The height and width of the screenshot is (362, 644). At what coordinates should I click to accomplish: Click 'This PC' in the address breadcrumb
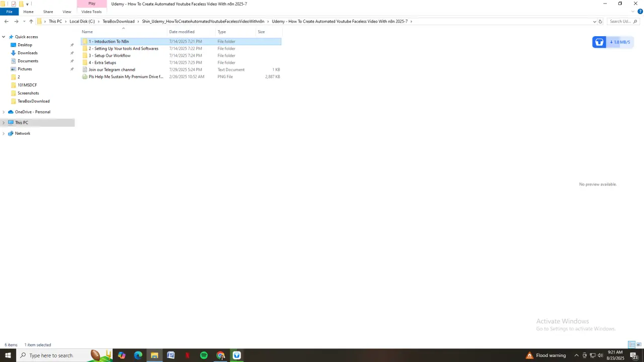click(x=55, y=22)
